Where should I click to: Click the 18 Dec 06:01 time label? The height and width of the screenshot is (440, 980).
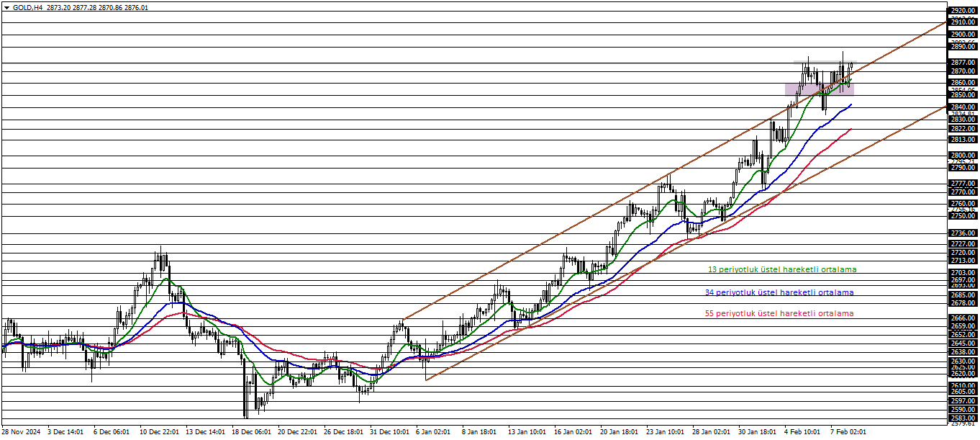click(252, 432)
